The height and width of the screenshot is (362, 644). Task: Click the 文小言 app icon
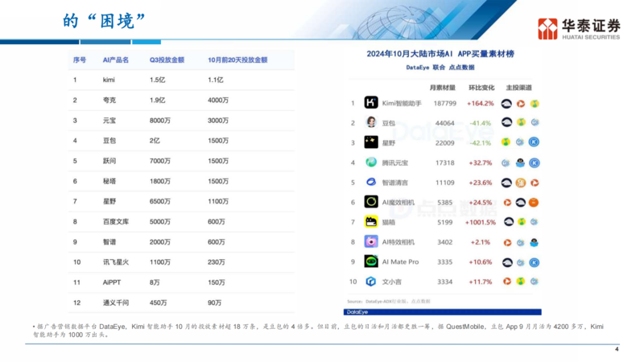(371, 282)
